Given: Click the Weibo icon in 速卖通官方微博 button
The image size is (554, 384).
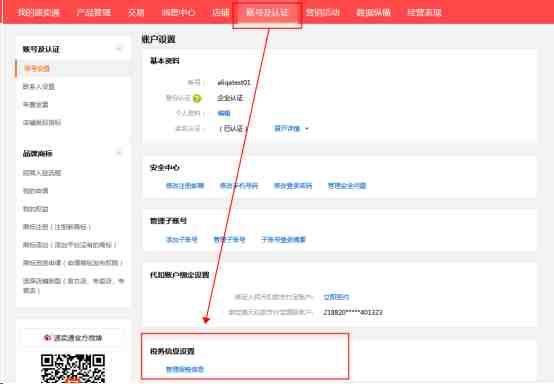Looking at the screenshot, I should (47, 338).
